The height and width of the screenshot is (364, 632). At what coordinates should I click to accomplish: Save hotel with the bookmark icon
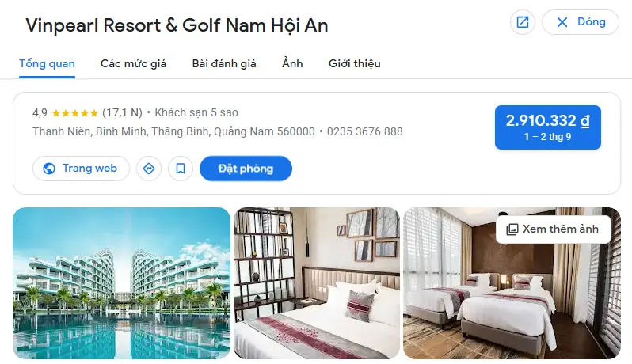point(180,169)
